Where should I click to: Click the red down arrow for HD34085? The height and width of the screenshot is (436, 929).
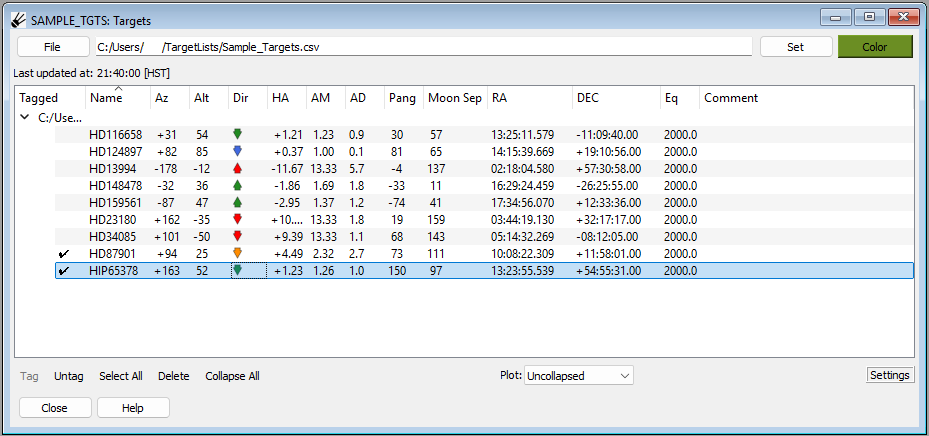click(238, 236)
